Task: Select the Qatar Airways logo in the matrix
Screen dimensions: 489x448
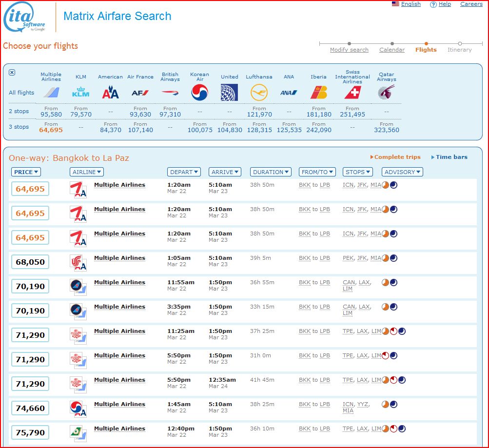Action: click(387, 92)
